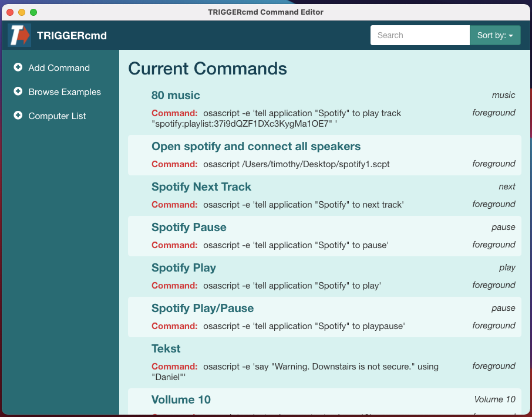
Task: Select the Tekst command title
Action: click(x=166, y=348)
